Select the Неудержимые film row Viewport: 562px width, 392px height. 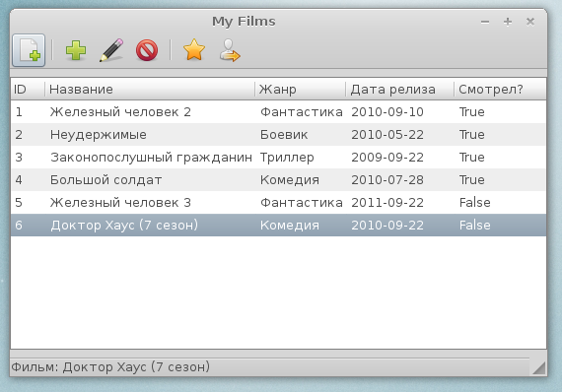click(278, 135)
